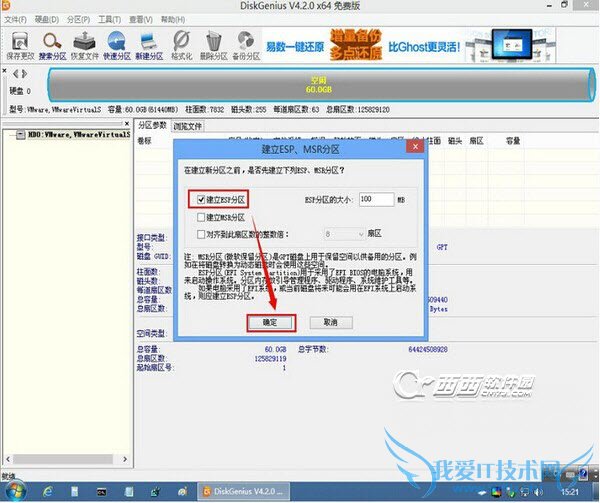Click the left panel horizontal scrollbar track

[x=63, y=459]
